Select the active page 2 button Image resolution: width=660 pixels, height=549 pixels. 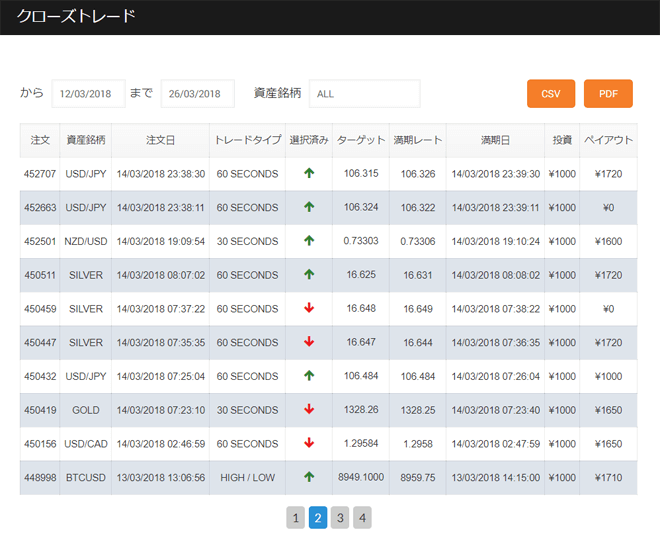[318, 517]
